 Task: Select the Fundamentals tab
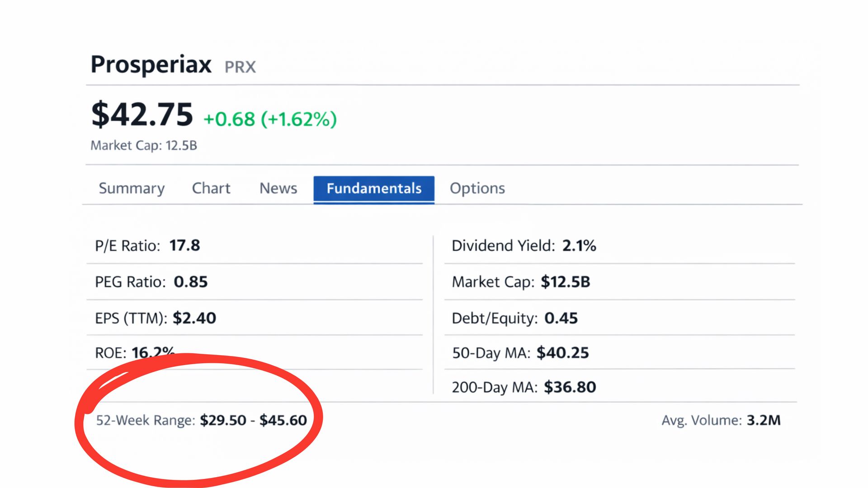tap(374, 188)
